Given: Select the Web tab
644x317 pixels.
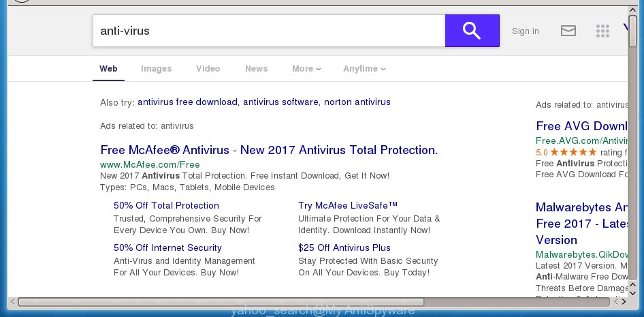Looking at the screenshot, I should pyautogui.click(x=108, y=69).
